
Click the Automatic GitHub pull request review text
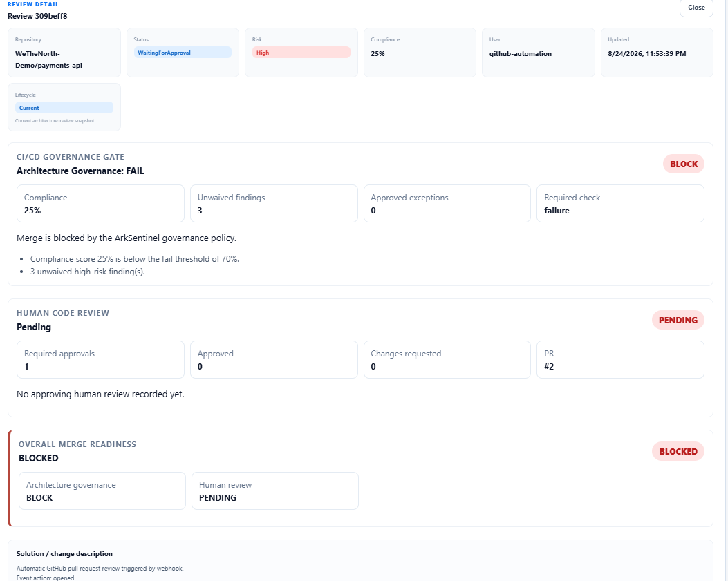(100, 569)
